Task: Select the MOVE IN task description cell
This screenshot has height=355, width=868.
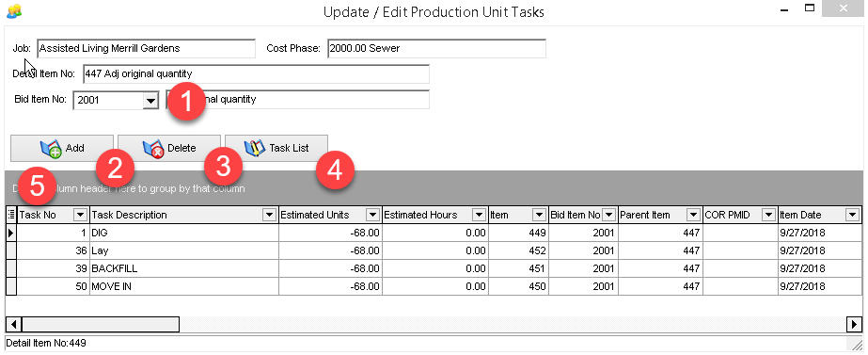Action: coord(183,287)
